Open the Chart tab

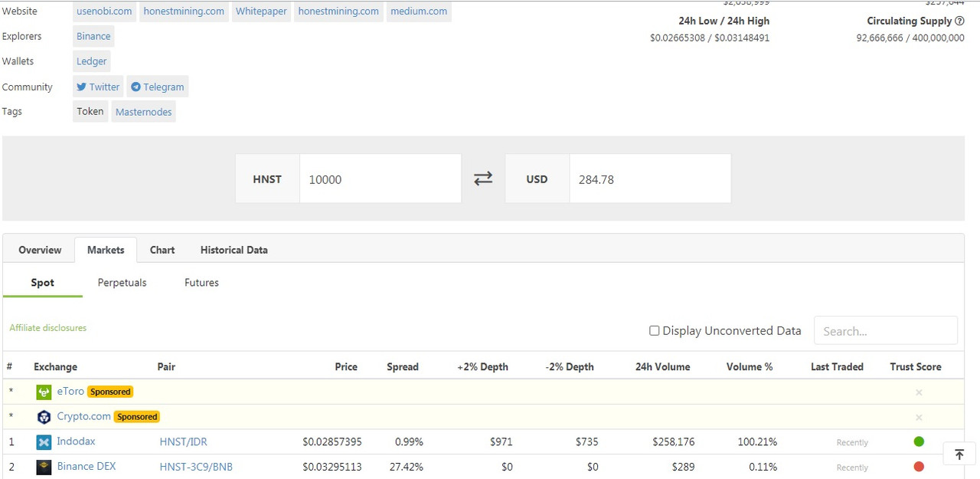click(162, 250)
